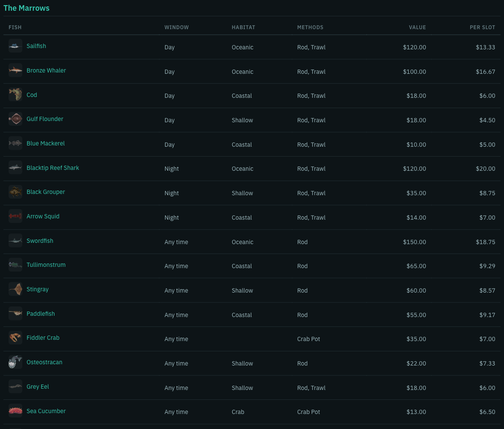Click Arrow Squid value $14.00

click(x=416, y=218)
